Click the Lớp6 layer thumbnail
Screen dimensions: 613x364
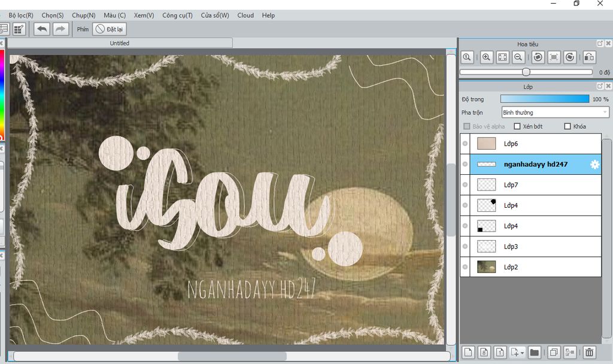486,144
